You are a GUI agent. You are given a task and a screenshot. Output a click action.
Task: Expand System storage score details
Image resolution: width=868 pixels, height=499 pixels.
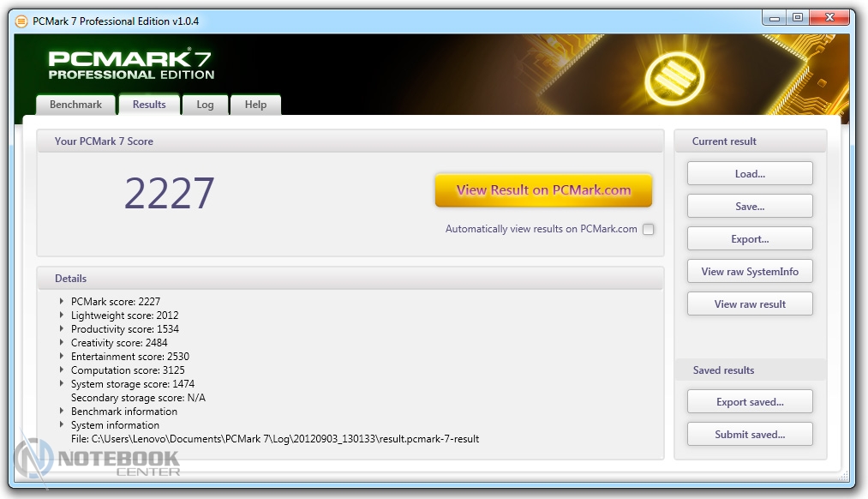coord(62,384)
